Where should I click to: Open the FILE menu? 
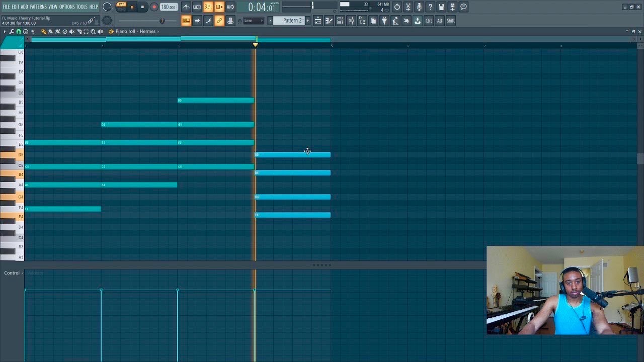[x=6, y=7]
